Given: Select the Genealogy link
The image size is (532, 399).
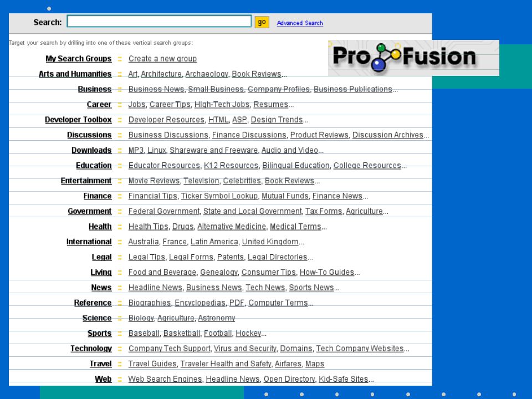Looking at the screenshot, I should (x=219, y=273).
